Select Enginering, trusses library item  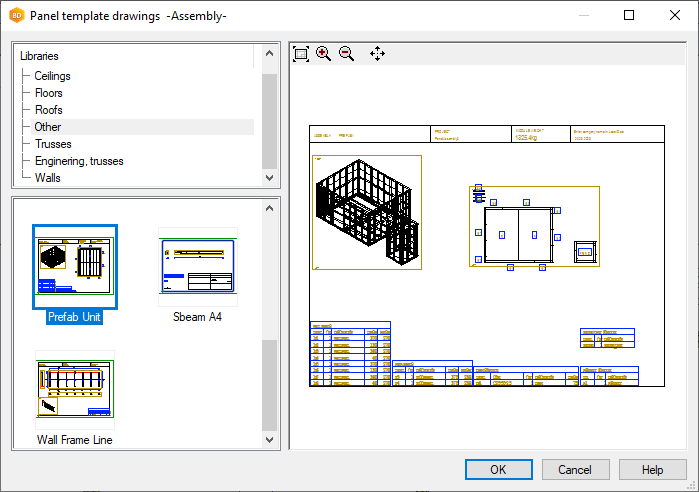(x=79, y=161)
